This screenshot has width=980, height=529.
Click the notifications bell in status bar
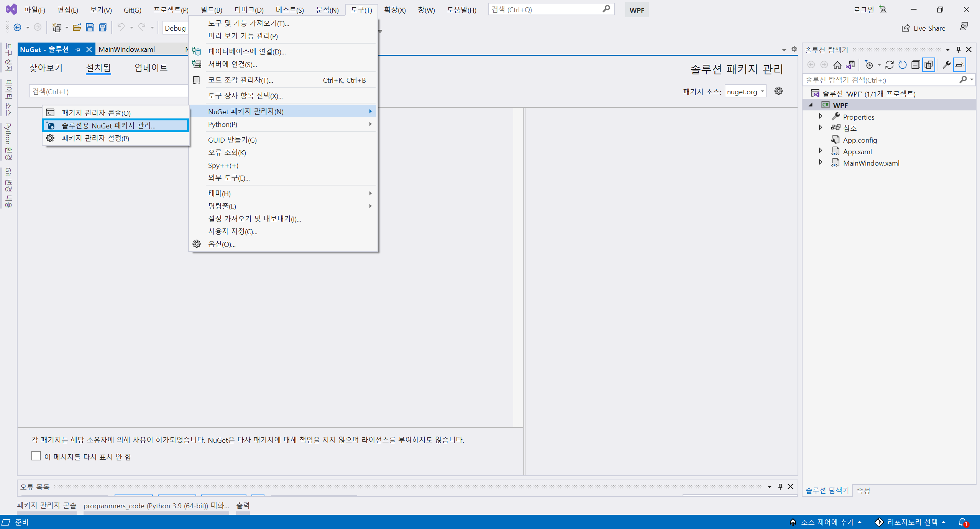pos(963,522)
